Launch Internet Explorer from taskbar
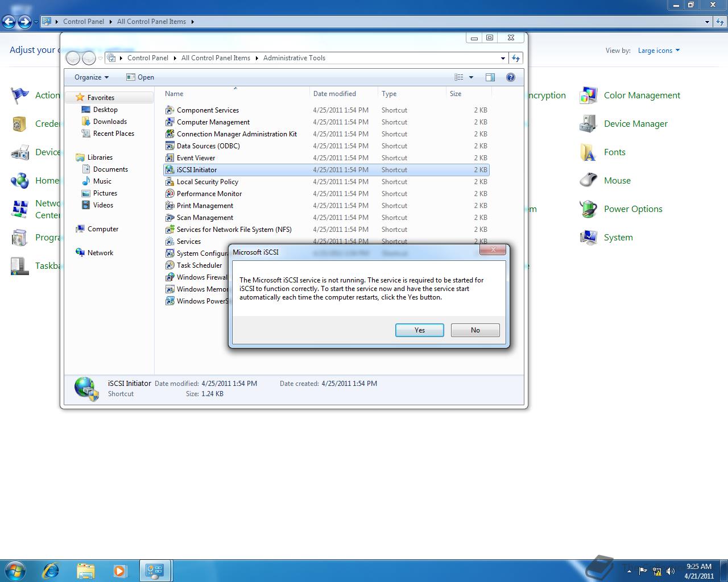The width and height of the screenshot is (728, 582). [51, 571]
